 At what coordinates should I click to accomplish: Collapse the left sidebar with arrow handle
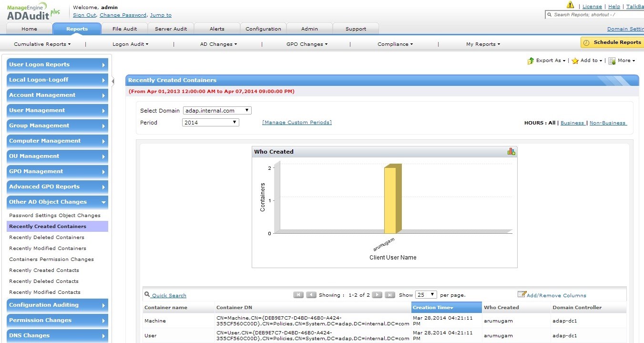click(x=113, y=81)
